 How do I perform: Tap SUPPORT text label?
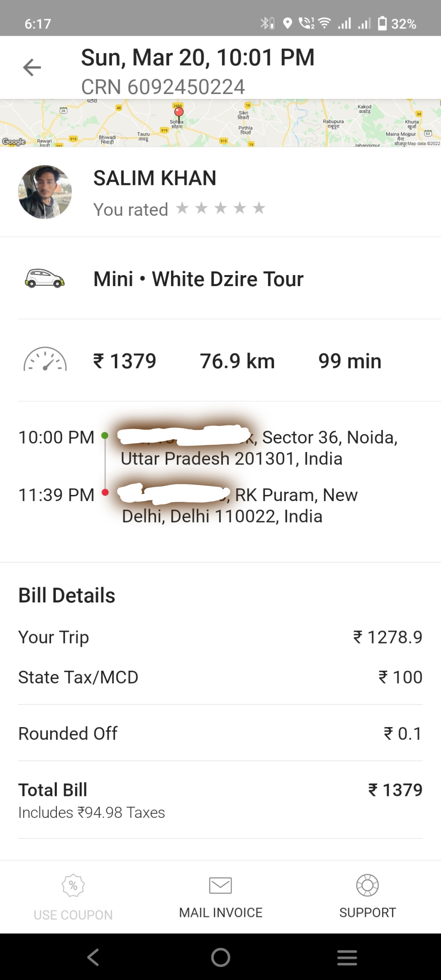[x=367, y=912]
